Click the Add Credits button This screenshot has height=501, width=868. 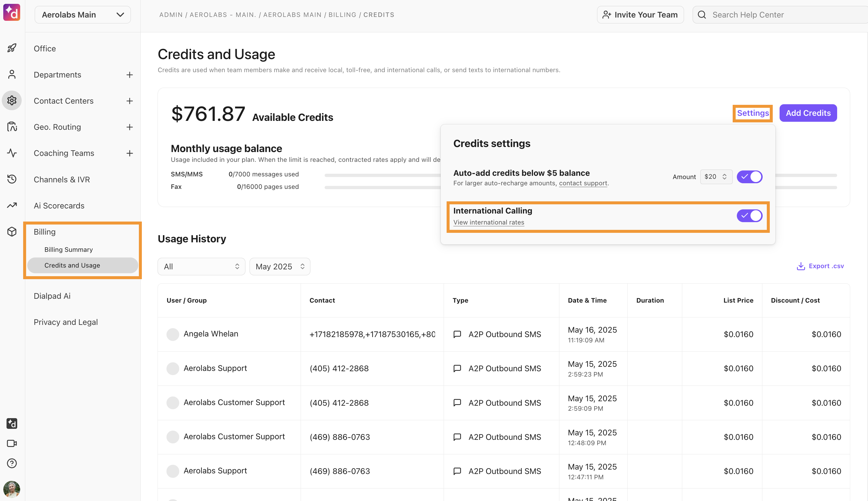pyautogui.click(x=808, y=113)
